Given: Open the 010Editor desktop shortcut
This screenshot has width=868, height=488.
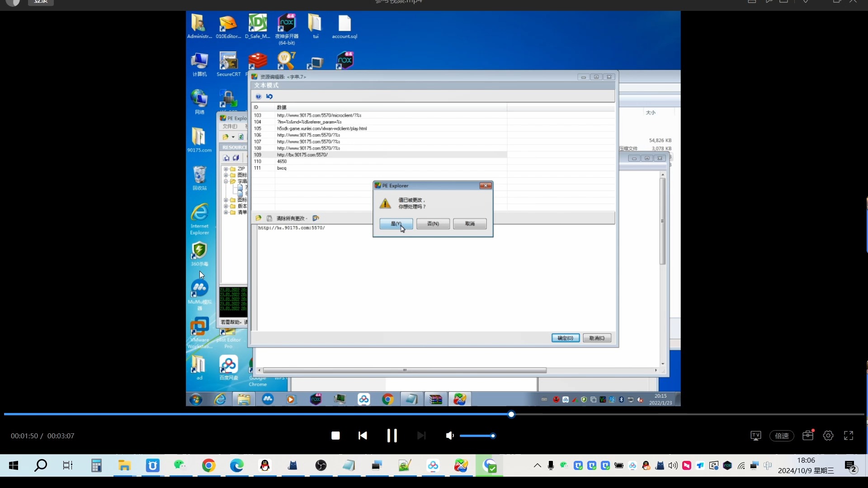Looking at the screenshot, I should tap(228, 26).
